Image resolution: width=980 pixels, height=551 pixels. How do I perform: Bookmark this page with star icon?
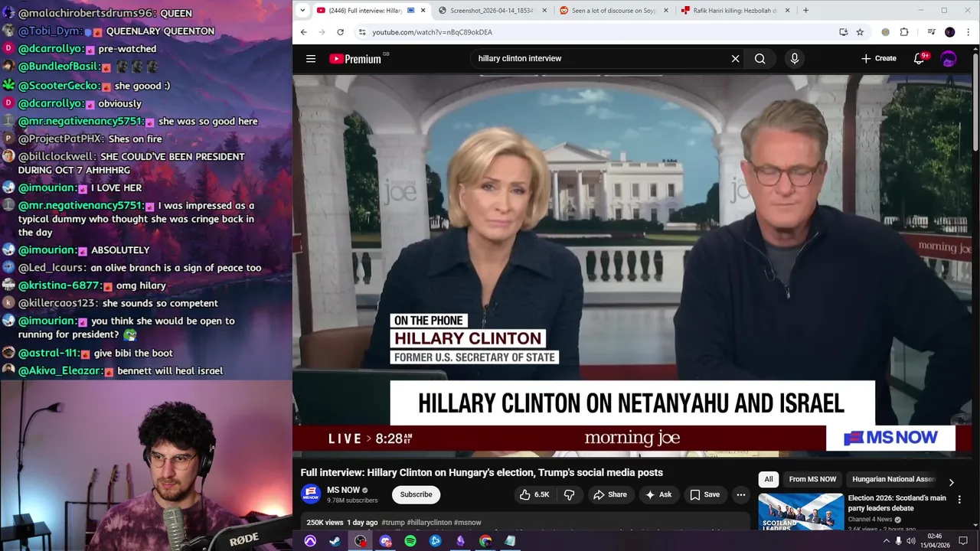(860, 32)
